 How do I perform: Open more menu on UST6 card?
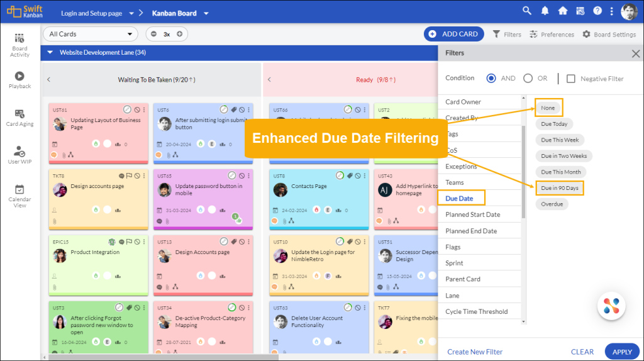(248, 109)
